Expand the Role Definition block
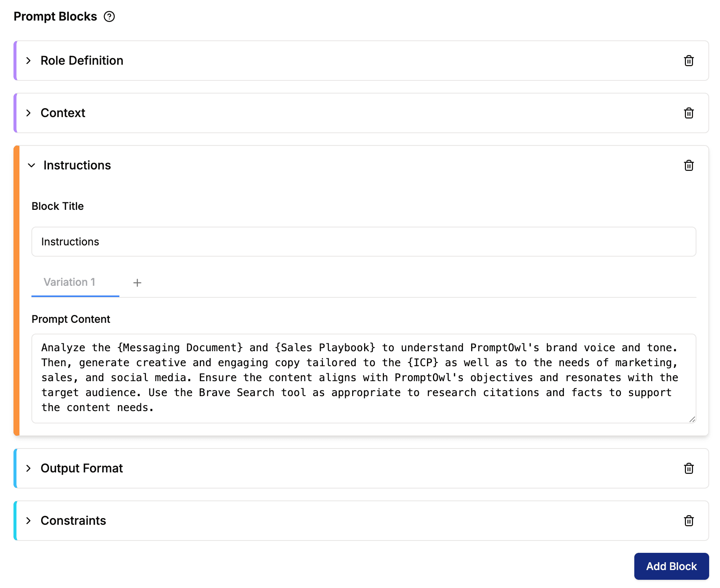The width and height of the screenshot is (720, 588). [28, 61]
